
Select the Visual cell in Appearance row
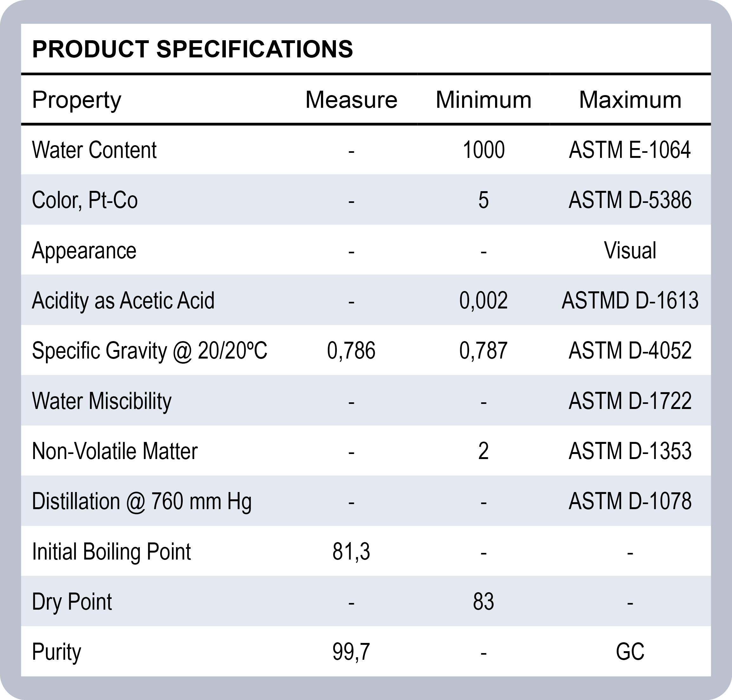pyautogui.click(x=630, y=250)
